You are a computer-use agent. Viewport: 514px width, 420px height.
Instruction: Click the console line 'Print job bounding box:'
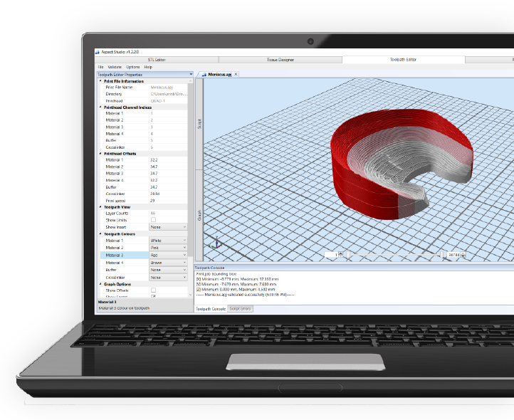pyautogui.click(x=216, y=274)
